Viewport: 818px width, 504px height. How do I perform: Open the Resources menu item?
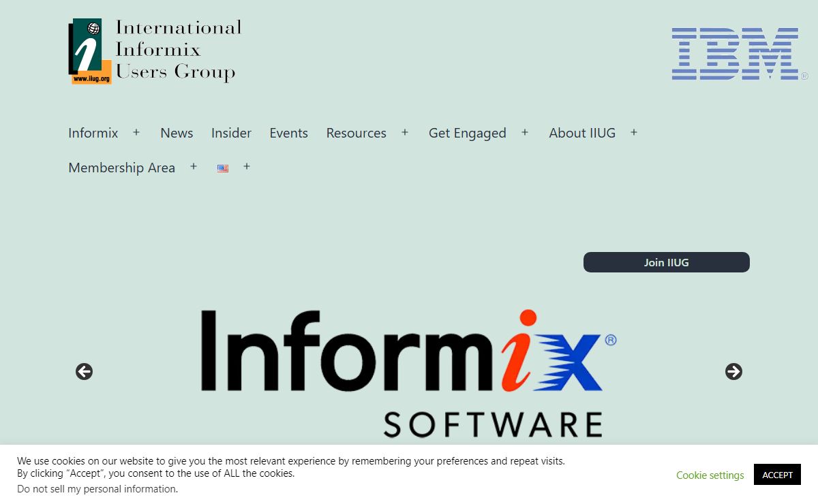click(x=357, y=133)
